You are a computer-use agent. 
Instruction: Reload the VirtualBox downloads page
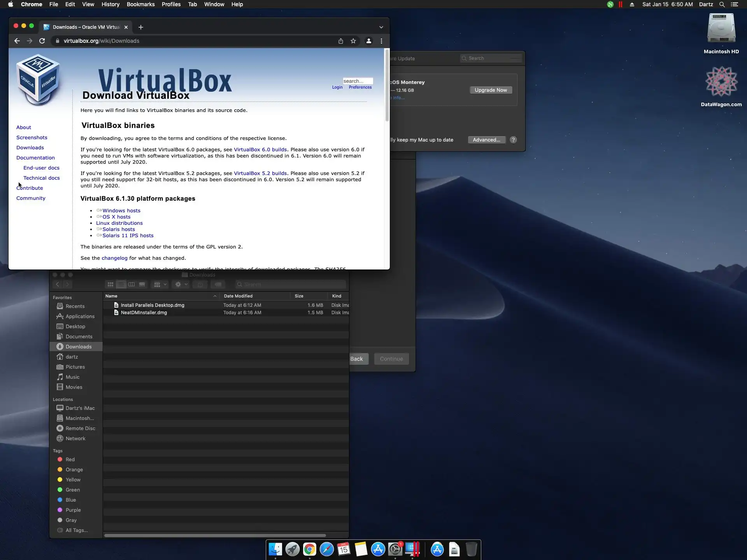[x=42, y=41]
